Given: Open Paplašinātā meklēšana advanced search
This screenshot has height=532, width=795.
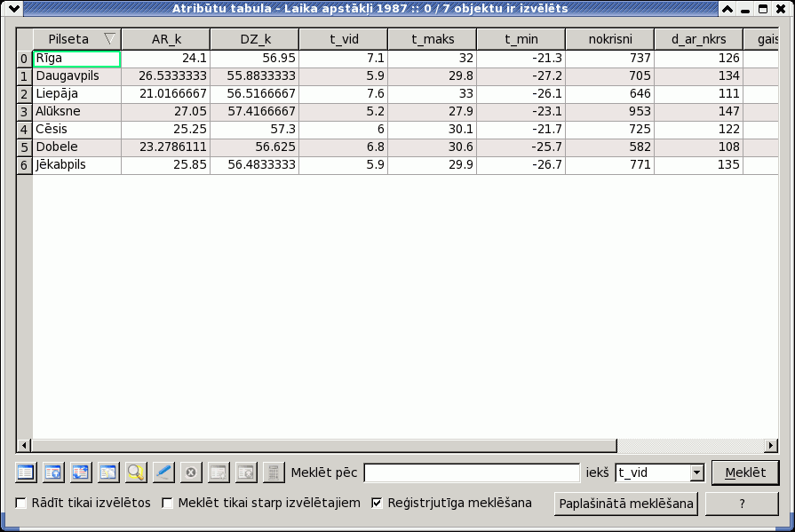Looking at the screenshot, I should pyautogui.click(x=625, y=504).
